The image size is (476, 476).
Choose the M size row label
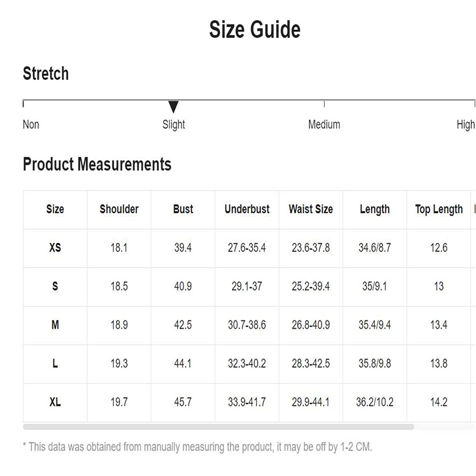pyautogui.click(x=55, y=325)
